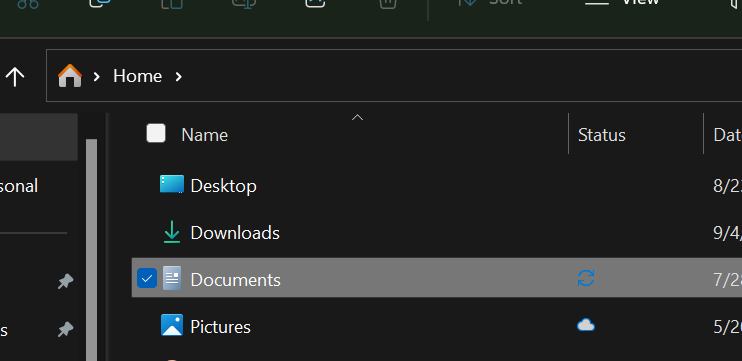Click the sort direction caret above Name column
This screenshot has height=361, width=742.
coord(358,117)
